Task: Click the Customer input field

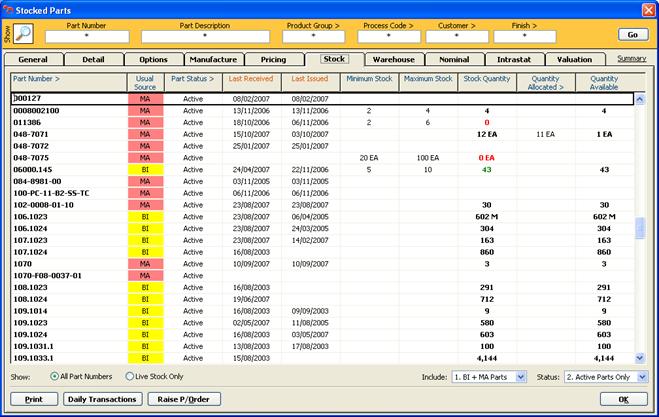Action: click(457, 37)
